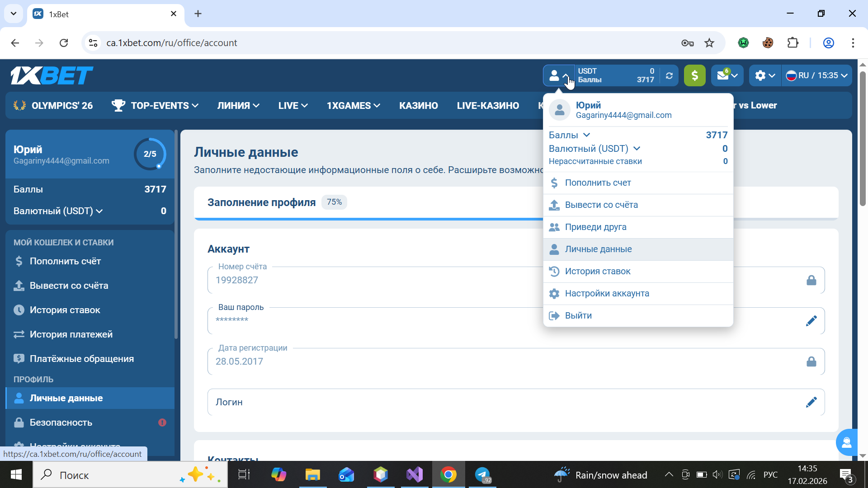Collapse the user profile menu button
Viewport: 868px width, 488px height.
tap(559, 75)
